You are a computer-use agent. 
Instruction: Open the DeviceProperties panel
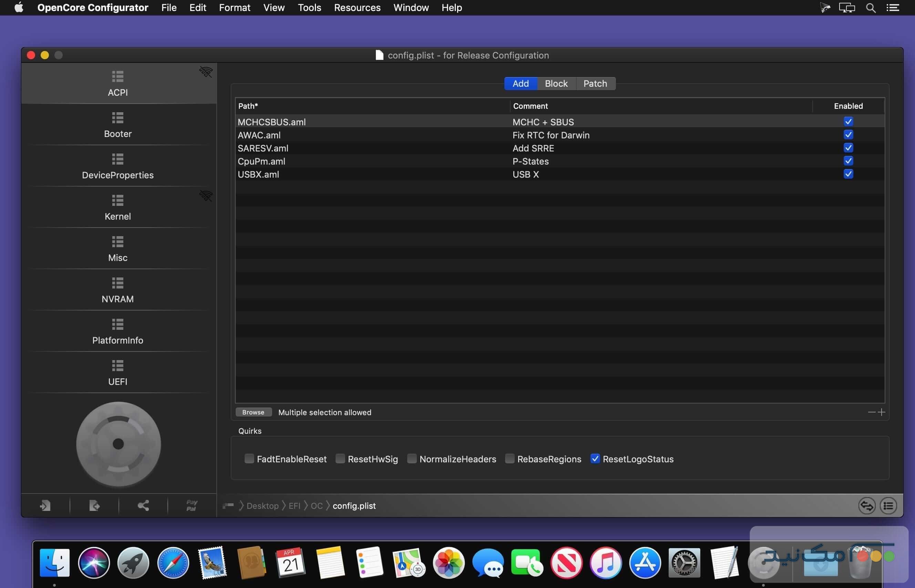point(118,166)
